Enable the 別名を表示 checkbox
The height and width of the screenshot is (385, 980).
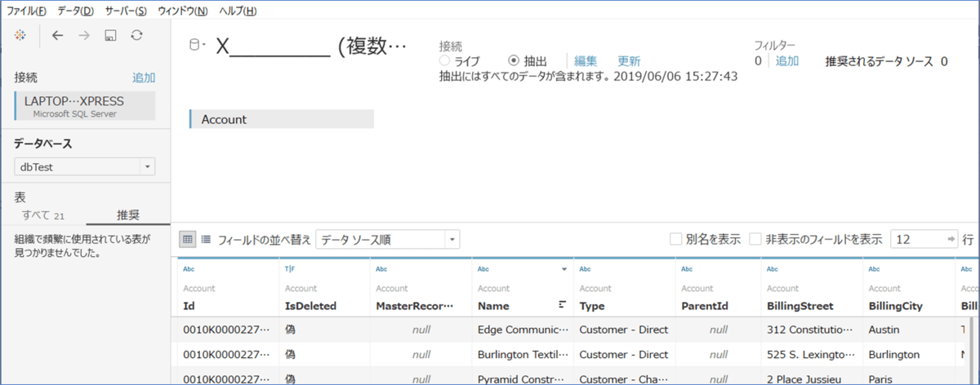[x=676, y=240]
